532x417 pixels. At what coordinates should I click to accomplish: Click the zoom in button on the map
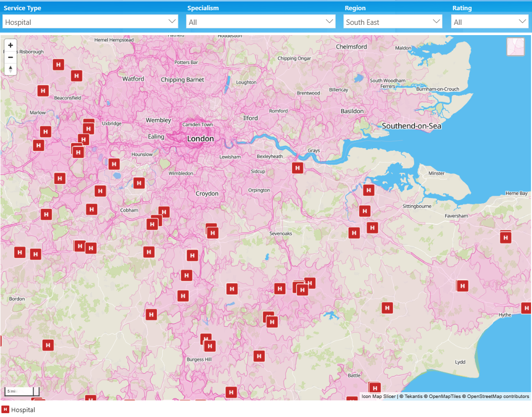point(10,45)
